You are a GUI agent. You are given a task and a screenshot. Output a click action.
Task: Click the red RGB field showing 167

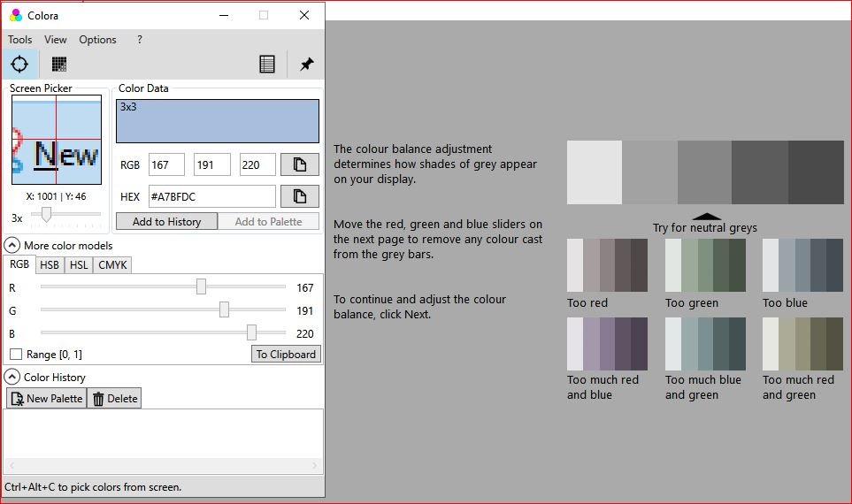167,164
